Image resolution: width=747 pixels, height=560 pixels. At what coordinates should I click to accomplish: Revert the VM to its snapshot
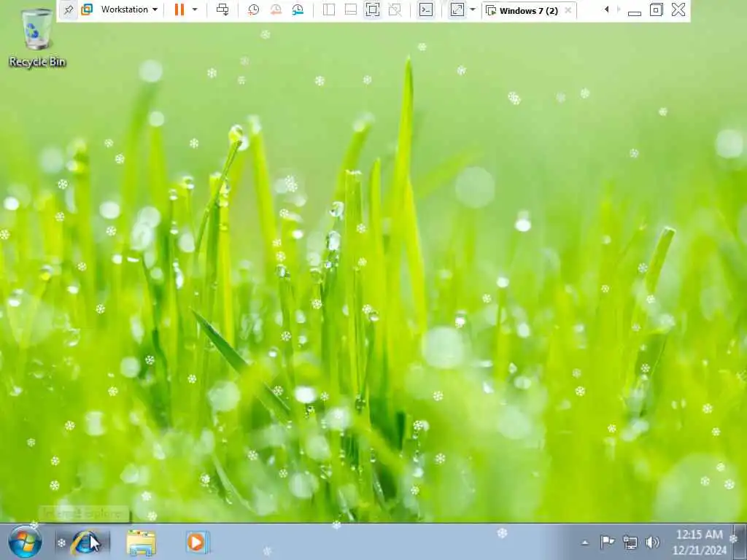coord(275,9)
